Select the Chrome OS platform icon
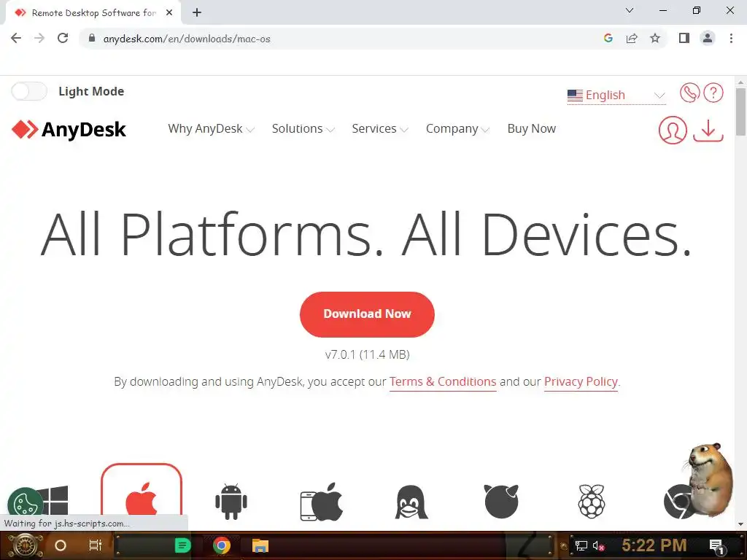The width and height of the screenshot is (747, 560). point(678,502)
